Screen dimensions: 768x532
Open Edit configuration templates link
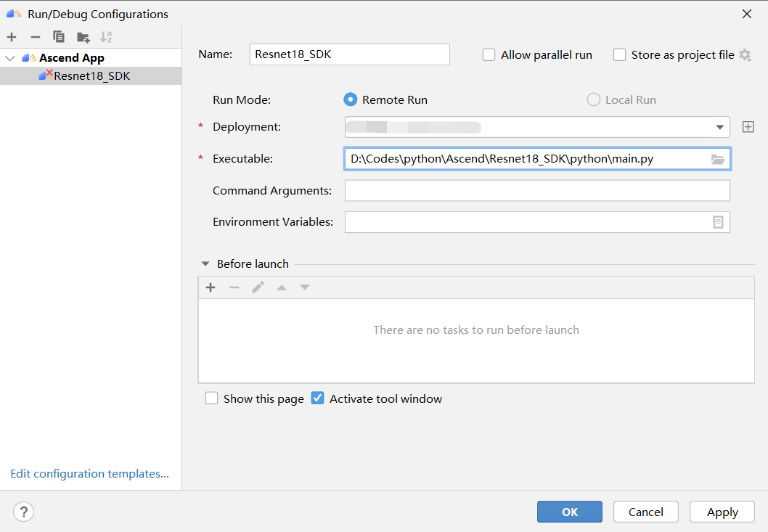(x=89, y=474)
